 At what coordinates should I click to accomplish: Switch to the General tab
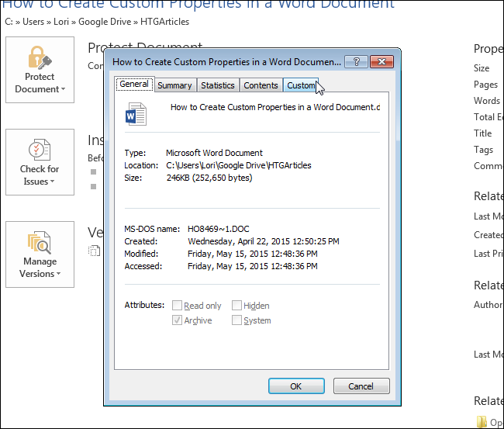[x=134, y=84]
